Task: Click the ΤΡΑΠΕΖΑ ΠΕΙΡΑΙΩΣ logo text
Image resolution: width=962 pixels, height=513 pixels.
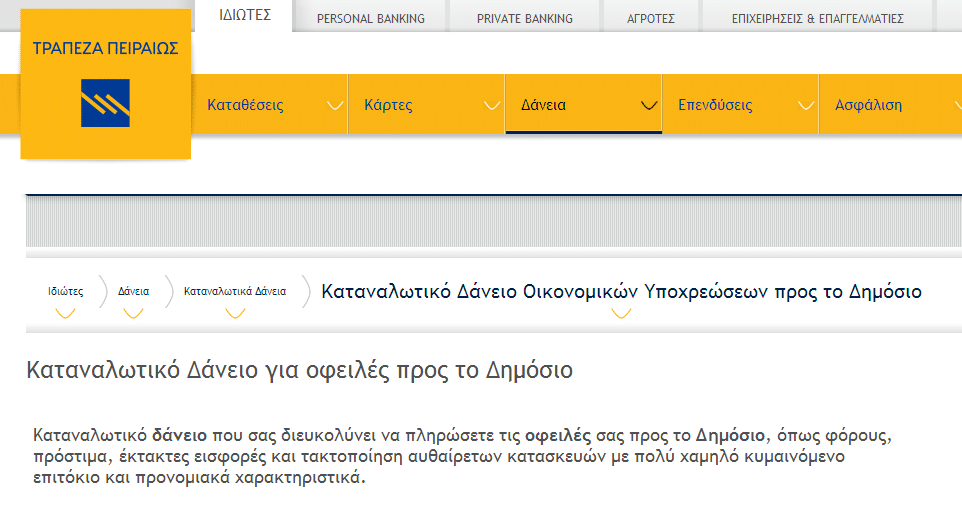Action: (x=106, y=48)
